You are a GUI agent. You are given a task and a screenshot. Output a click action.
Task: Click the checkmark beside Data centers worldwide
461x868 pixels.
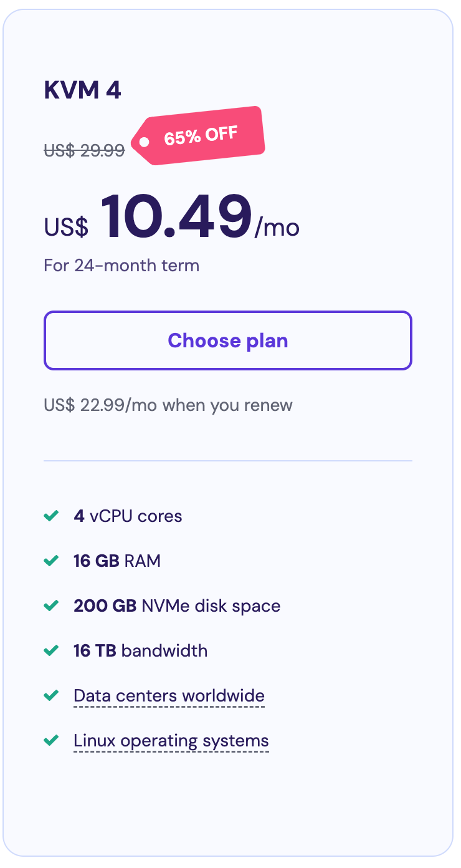[50, 696]
